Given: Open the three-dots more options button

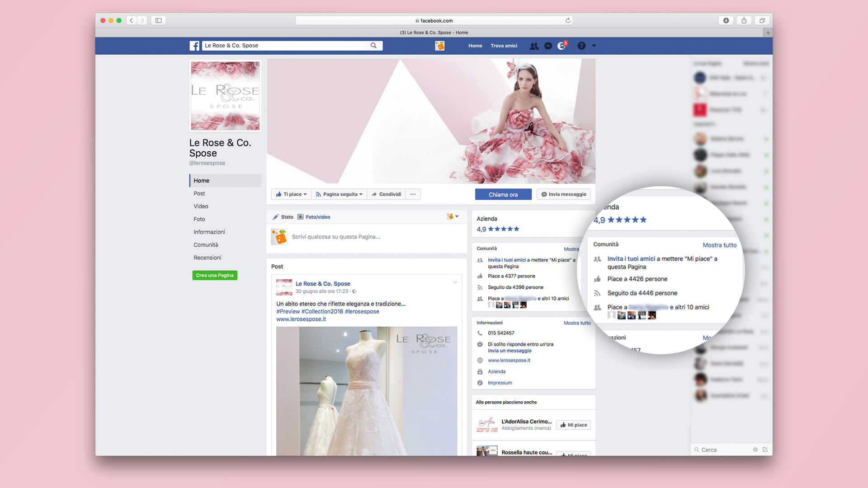Looking at the screenshot, I should coord(413,194).
